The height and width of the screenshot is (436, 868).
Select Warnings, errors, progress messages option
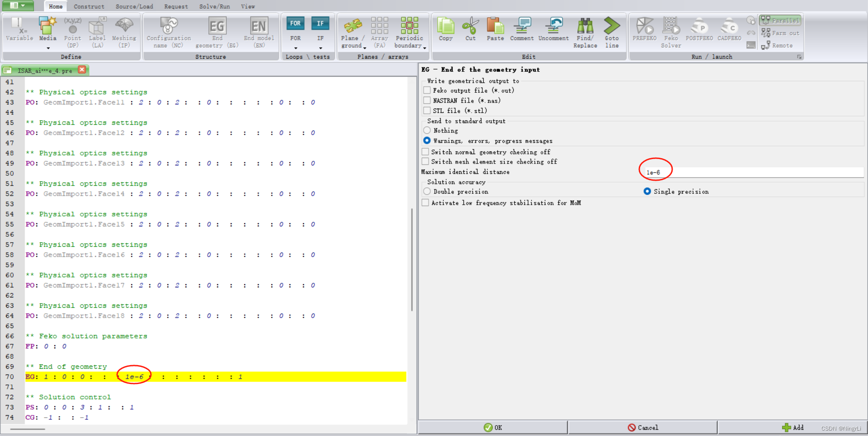pyautogui.click(x=427, y=141)
